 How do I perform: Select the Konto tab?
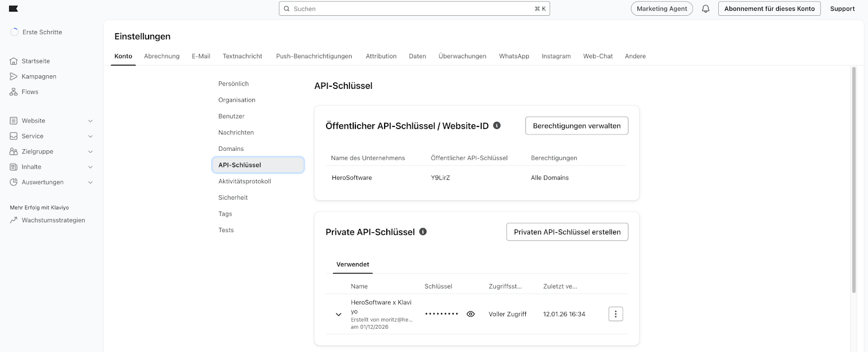[x=123, y=56]
